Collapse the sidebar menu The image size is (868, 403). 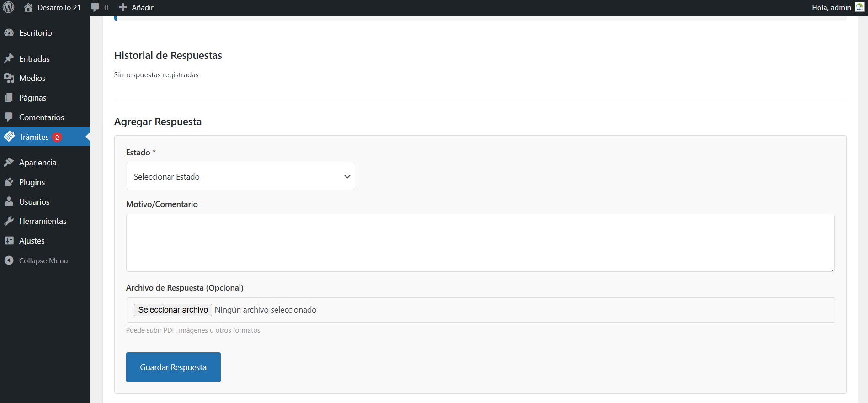click(37, 260)
